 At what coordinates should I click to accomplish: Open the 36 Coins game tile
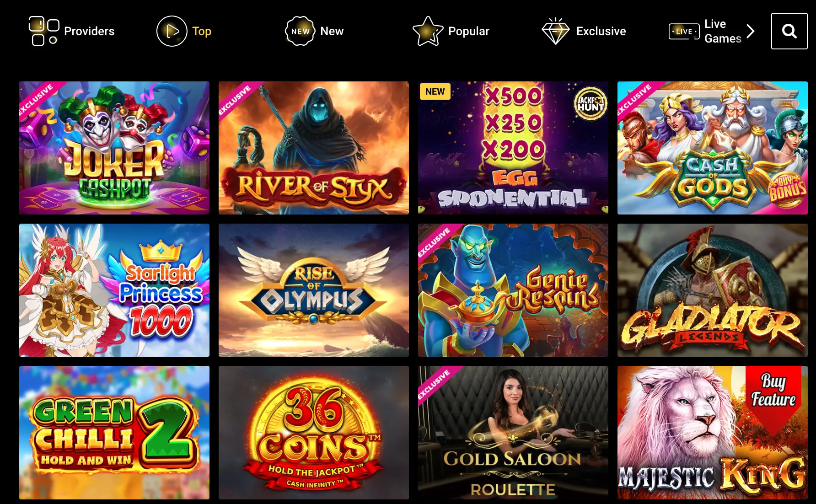tap(314, 432)
